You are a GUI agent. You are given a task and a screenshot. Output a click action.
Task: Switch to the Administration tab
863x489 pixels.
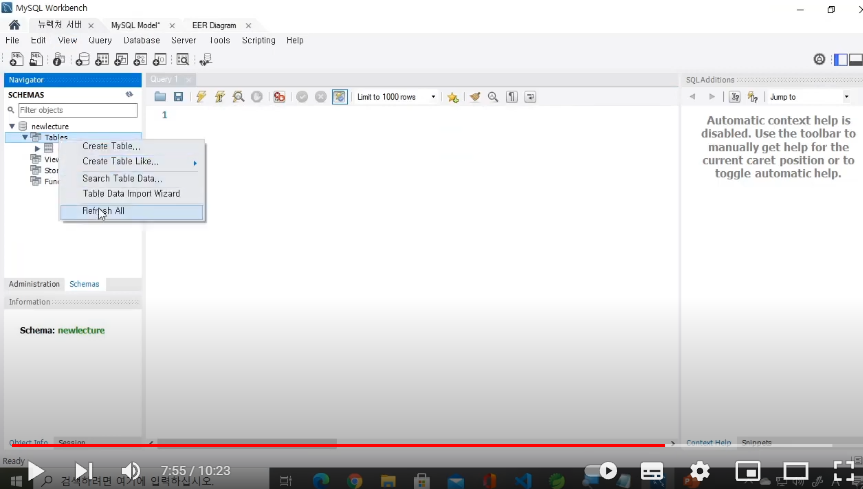[x=34, y=284]
